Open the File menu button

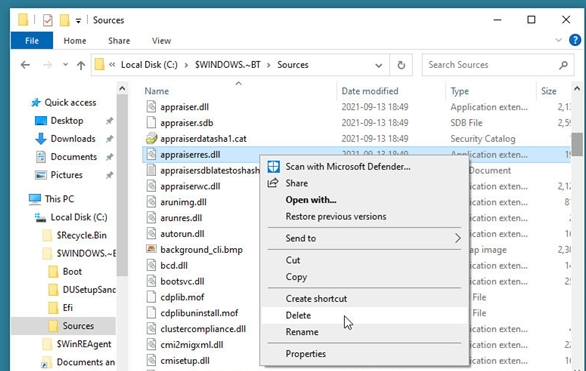tap(32, 41)
